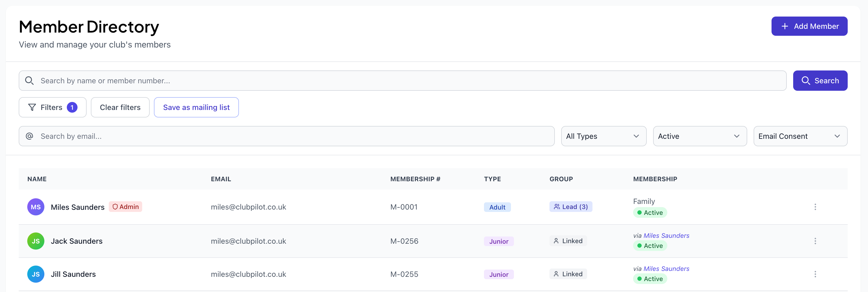Click the GROUP column header
This screenshot has width=868, height=292.
(561, 179)
